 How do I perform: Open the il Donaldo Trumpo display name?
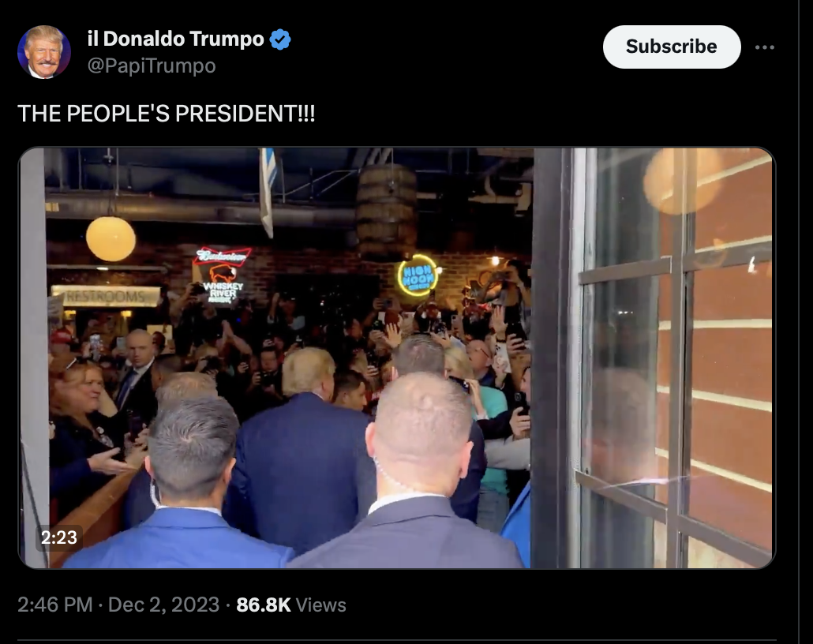[x=176, y=39]
